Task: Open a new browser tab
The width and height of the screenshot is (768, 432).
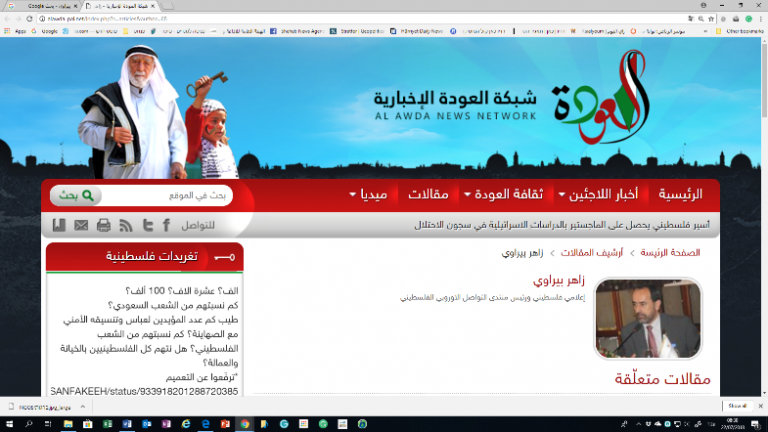Action: click(x=168, y=6)
